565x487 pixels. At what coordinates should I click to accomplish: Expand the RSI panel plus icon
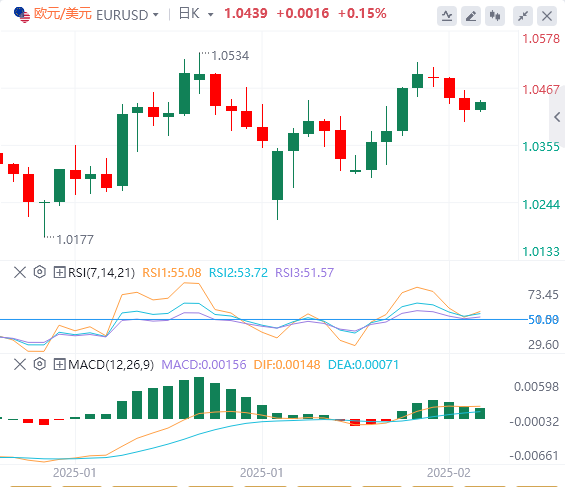coord(59,272)
